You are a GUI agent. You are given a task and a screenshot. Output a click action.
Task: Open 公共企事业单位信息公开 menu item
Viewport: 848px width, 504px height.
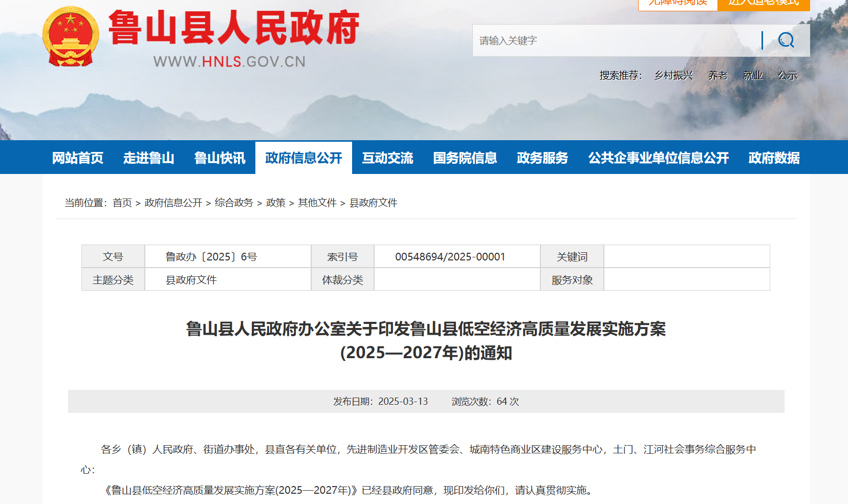click(x=658, y=158)
